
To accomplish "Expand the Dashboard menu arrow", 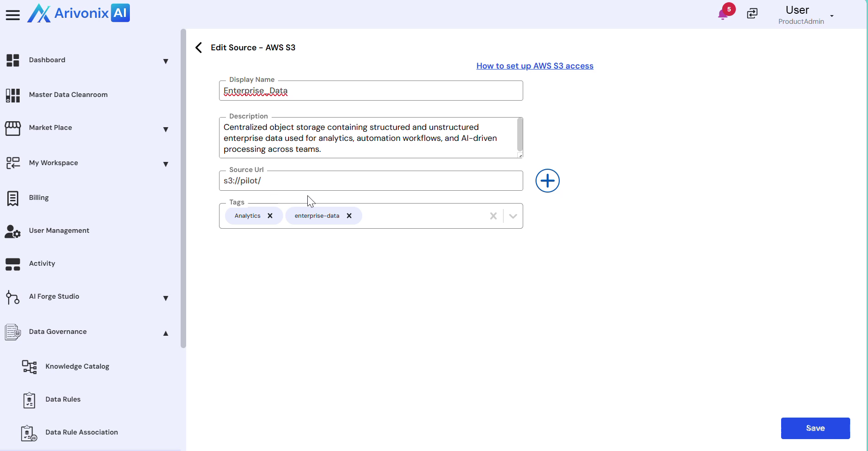I will (166, 61).
